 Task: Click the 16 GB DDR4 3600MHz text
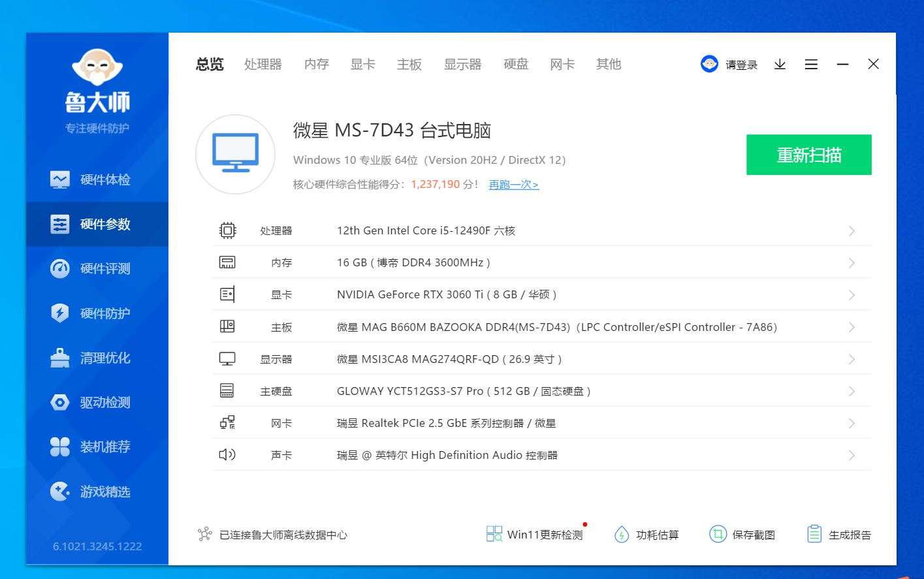pos(413,262)
